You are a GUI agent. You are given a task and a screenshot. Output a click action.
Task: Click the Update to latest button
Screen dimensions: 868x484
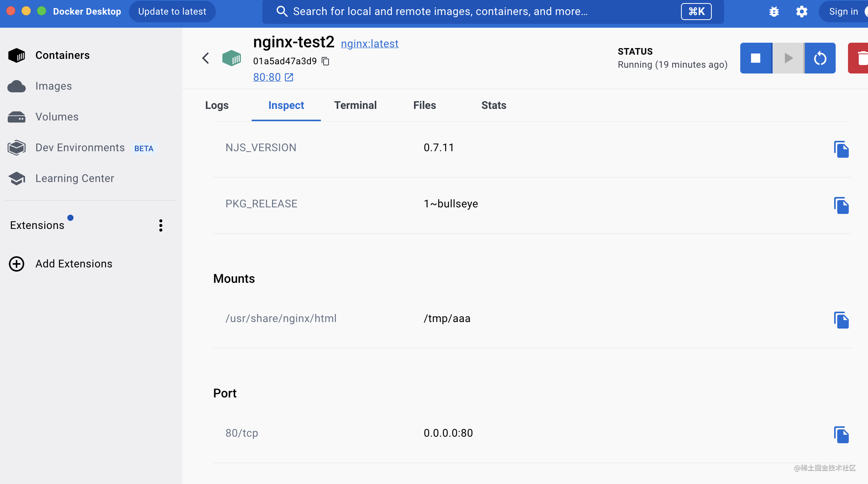click(172, 12)
